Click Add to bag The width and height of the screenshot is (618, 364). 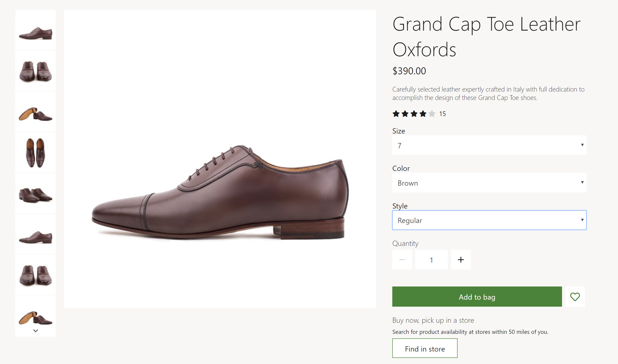477,297
